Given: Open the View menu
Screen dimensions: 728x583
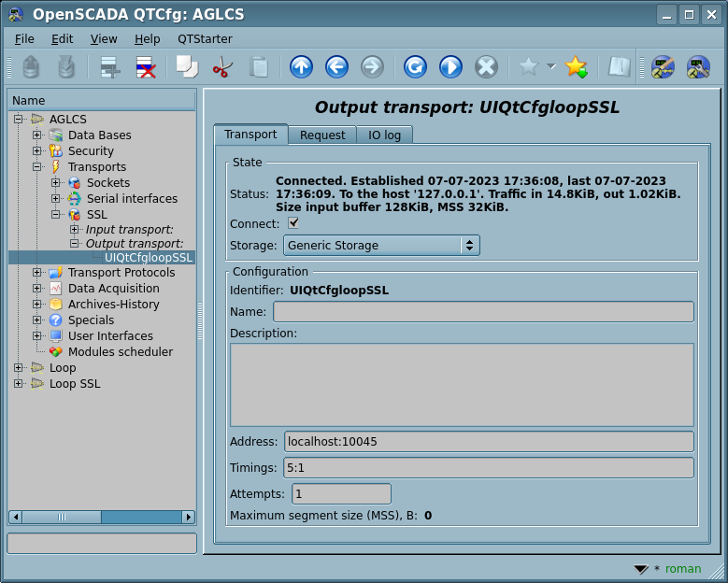Looking at the screenshot, I should click(104, 39).
